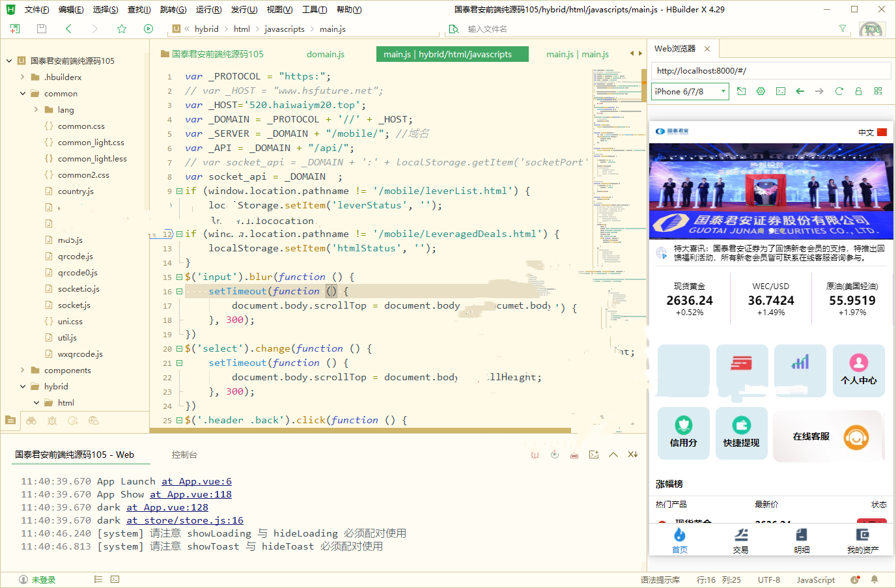896x588 pixels.
Task: Toggle code fold on line 20
Action: point(179,349)
